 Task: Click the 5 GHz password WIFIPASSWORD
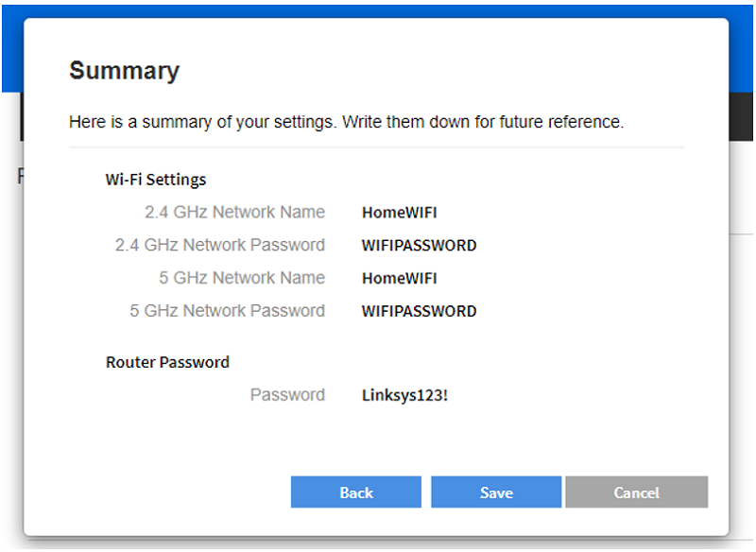point(419,311)
